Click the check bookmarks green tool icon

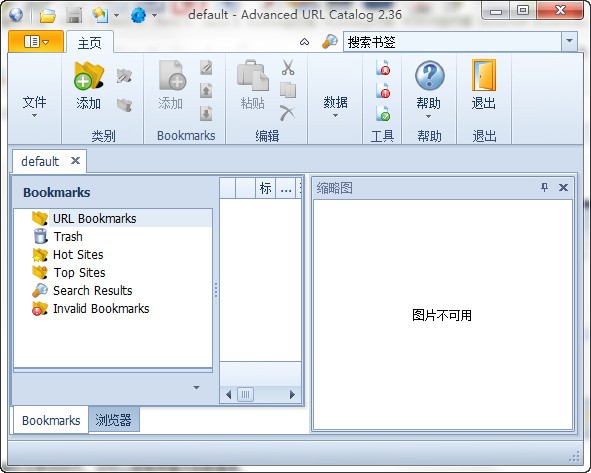click(383, 113)
